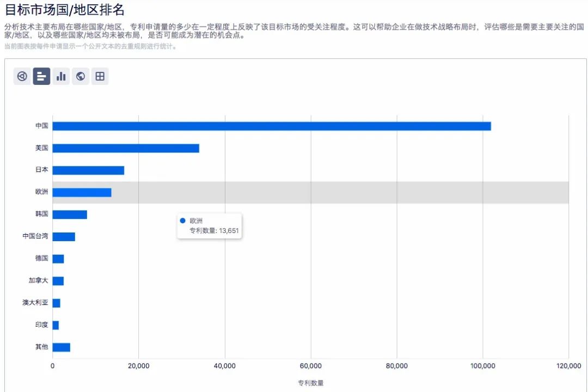
Task: Switch to vertical column chart view
Action: point(61,76)
